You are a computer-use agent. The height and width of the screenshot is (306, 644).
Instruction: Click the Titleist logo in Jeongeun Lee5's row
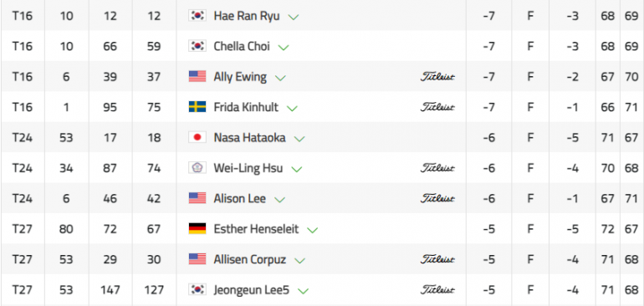(x=437, y=289)
